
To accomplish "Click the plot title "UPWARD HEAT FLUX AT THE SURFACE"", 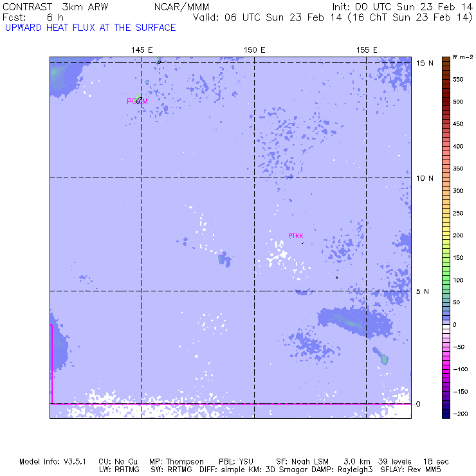I will 91,28.
